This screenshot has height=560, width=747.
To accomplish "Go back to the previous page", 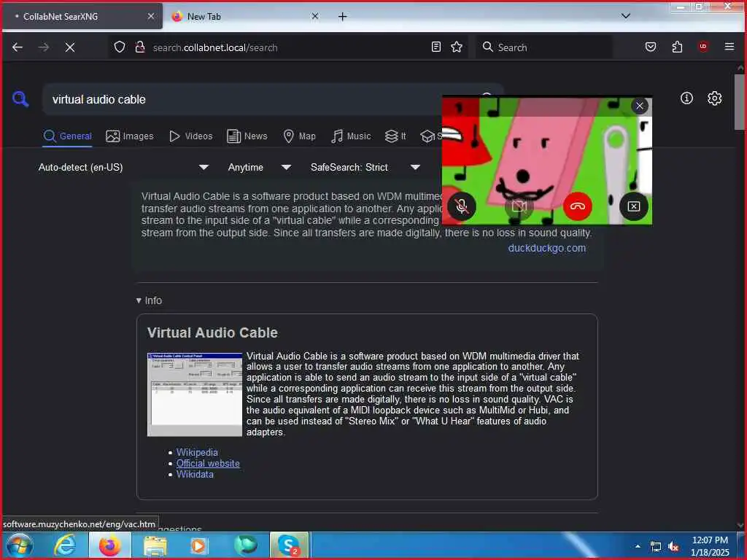I will [x=18, y=47].
